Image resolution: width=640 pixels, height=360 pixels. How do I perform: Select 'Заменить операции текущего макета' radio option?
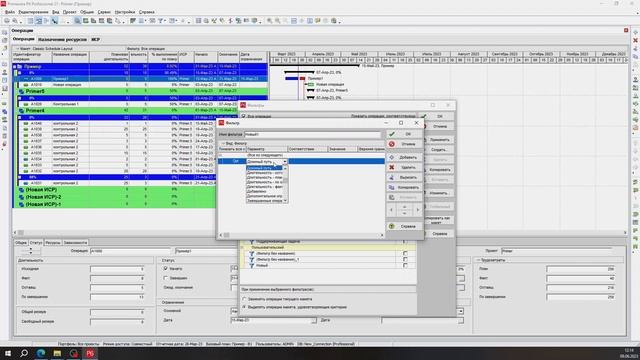[x=244, y=299]
